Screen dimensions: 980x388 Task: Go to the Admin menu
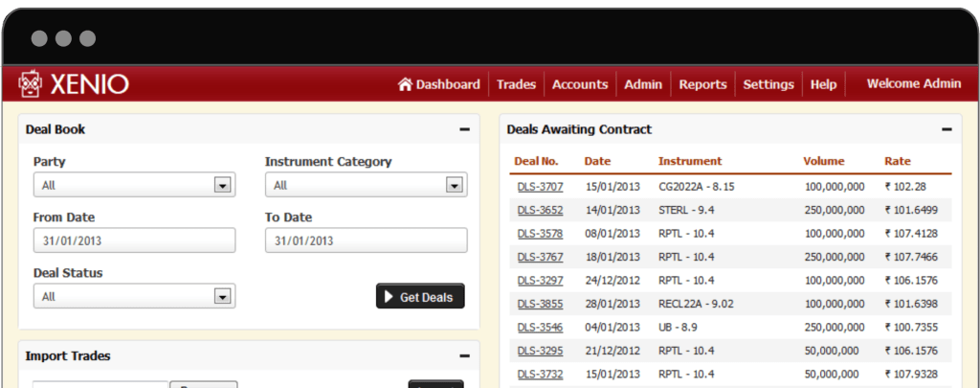(x=643, y=84)
